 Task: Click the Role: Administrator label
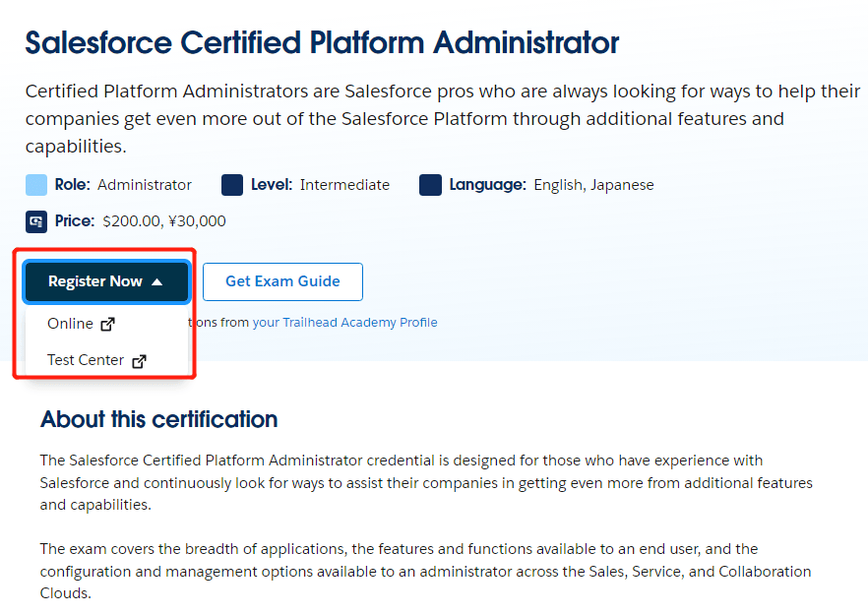pos(123,185)
